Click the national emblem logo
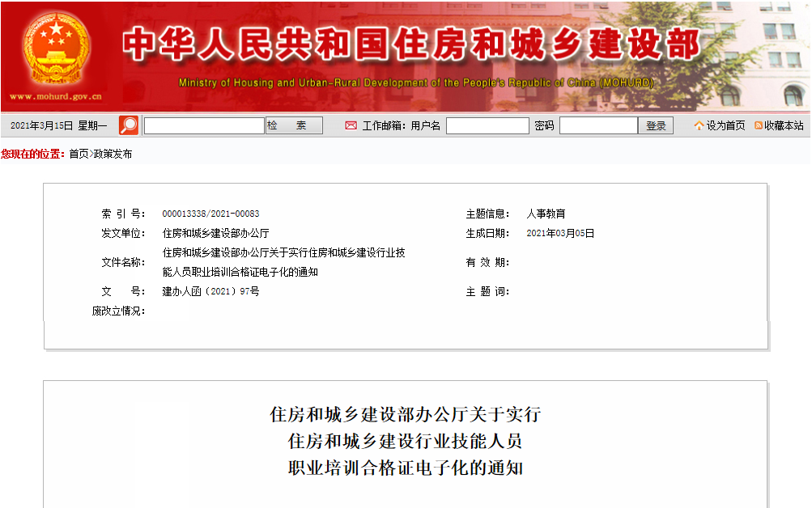812x508 pixels. click(x=57, y=49)
